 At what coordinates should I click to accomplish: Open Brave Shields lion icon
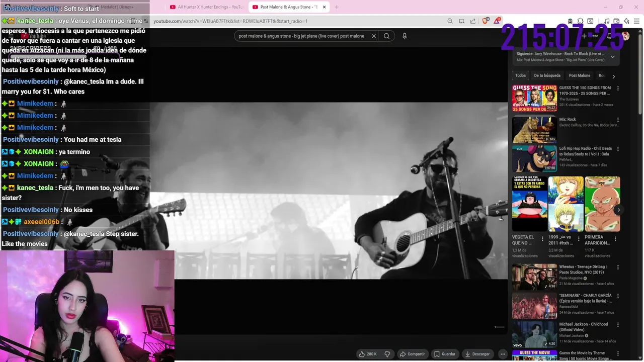coord(485,21)
